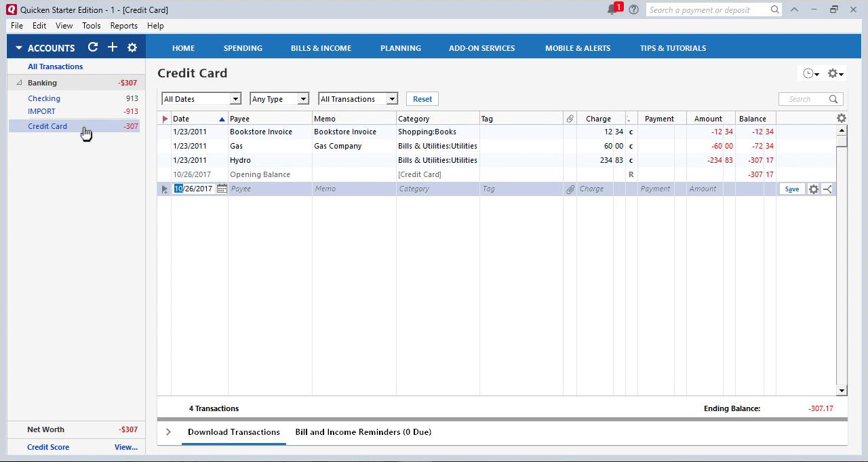Select Bill and Income Reminders tab
Screen dimensions: 868x462
tap(363, 432)
